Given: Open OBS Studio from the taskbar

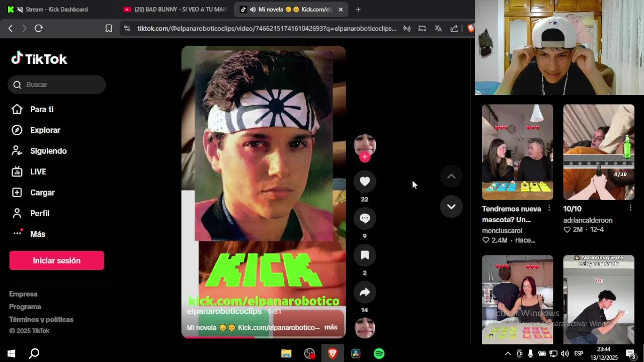Looking at the screenshot, I should click(309, 353).
